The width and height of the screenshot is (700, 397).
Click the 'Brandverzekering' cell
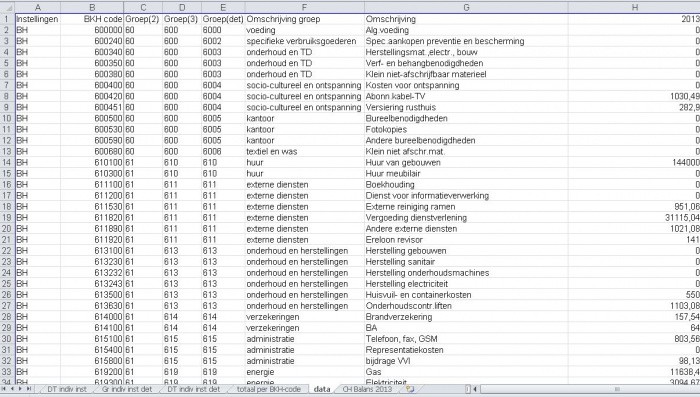pyautogui.click(x=466, y=317)
